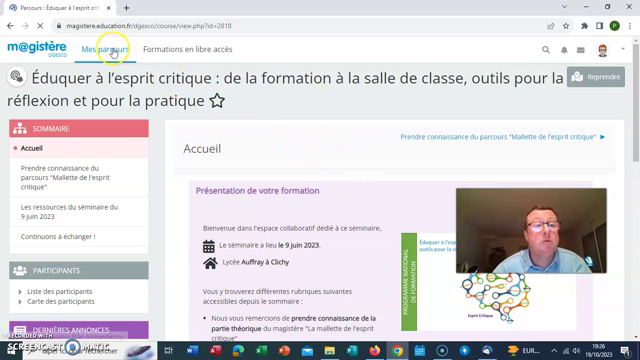Click the next arrow after Mallette link
The width and height of the screenshot is (640, 360).
coord(602,137)
